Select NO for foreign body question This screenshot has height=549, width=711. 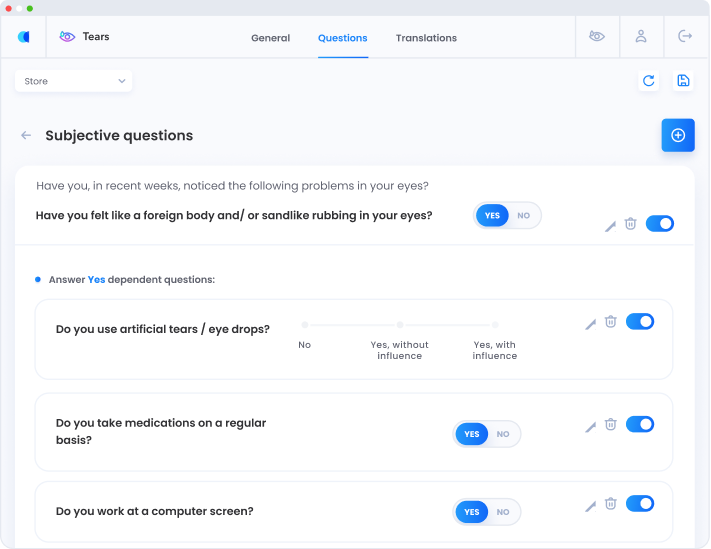coord(524,215)
